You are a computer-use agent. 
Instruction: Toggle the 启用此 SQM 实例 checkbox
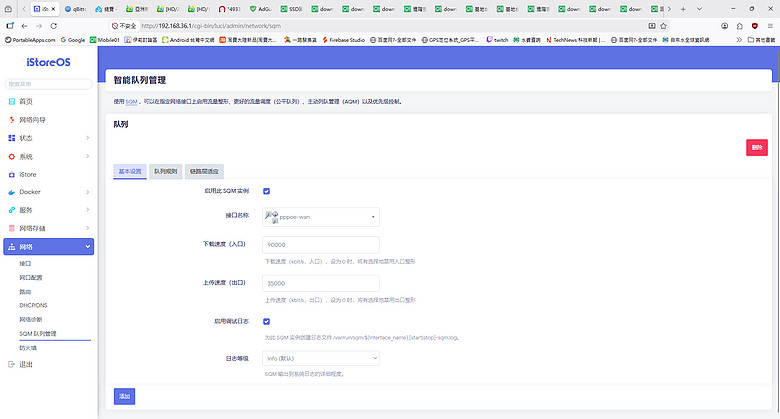click(x=267, y=191)
